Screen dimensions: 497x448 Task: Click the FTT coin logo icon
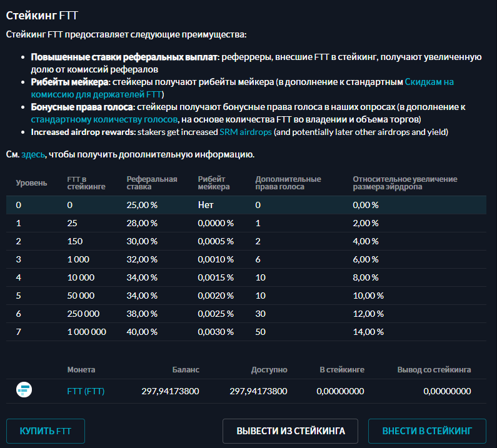coord(24,391)
